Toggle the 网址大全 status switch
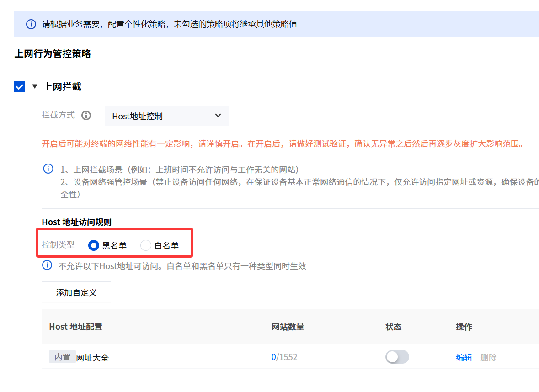This screenshot has height=392, width=539. coord(397,357)
